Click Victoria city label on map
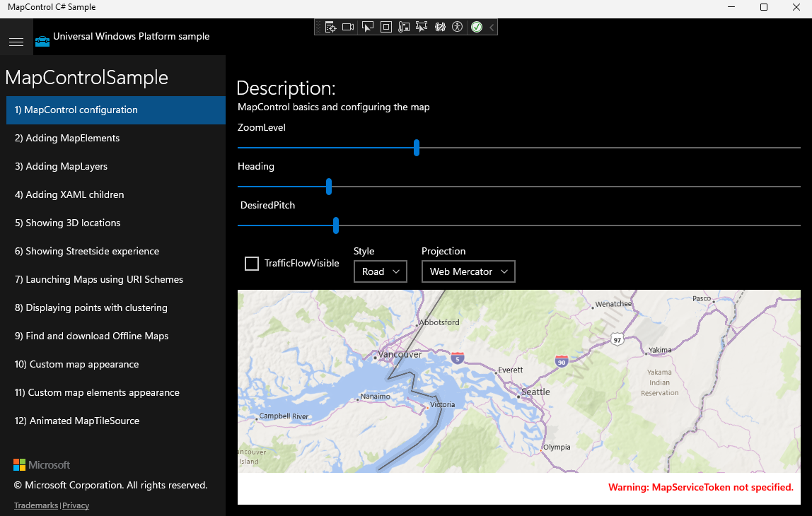The image size is (812, 516). [x=443, y=405]
